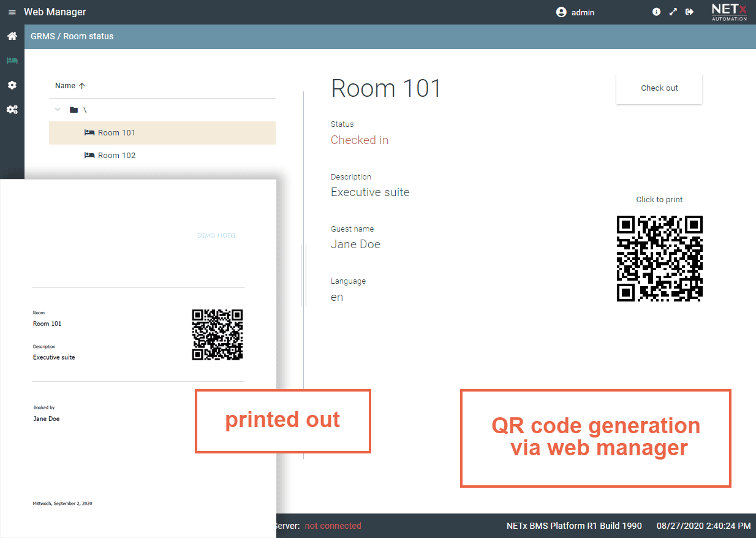
Task: Click Demo Hotel on the printed page
Action: click(x=217, y=235)
